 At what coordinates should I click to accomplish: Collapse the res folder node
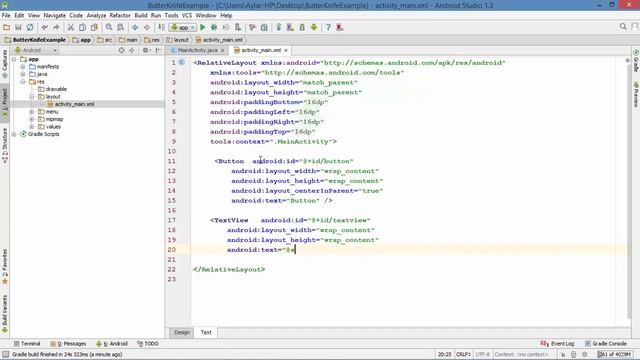coord(23,82)
